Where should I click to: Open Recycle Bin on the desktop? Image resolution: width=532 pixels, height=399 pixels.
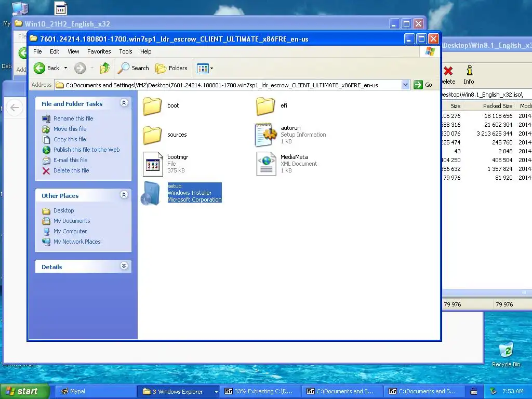coord(506,354)
